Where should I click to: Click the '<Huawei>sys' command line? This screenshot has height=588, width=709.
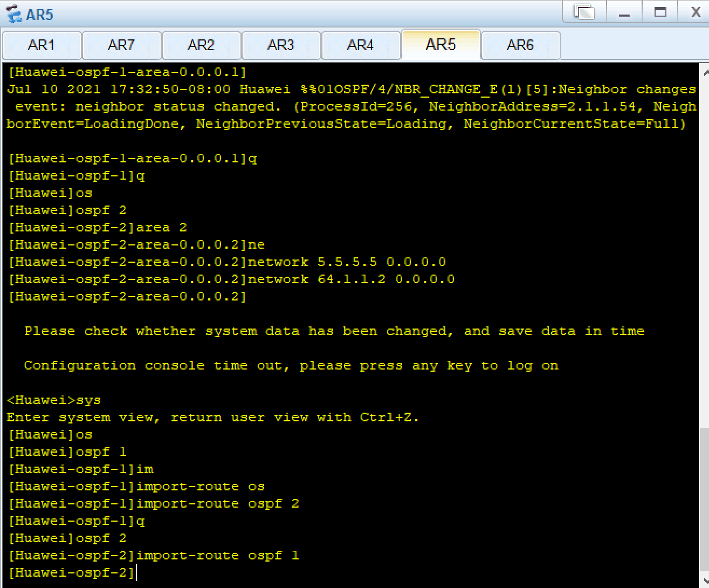point(54,400)
